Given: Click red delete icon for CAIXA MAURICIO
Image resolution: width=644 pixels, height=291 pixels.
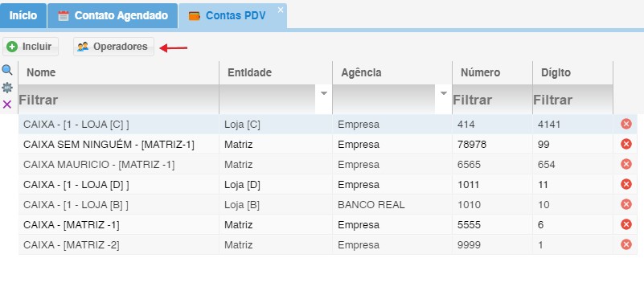Looking at the screenshot, I should pyautogui.click(x=626, y=164).
